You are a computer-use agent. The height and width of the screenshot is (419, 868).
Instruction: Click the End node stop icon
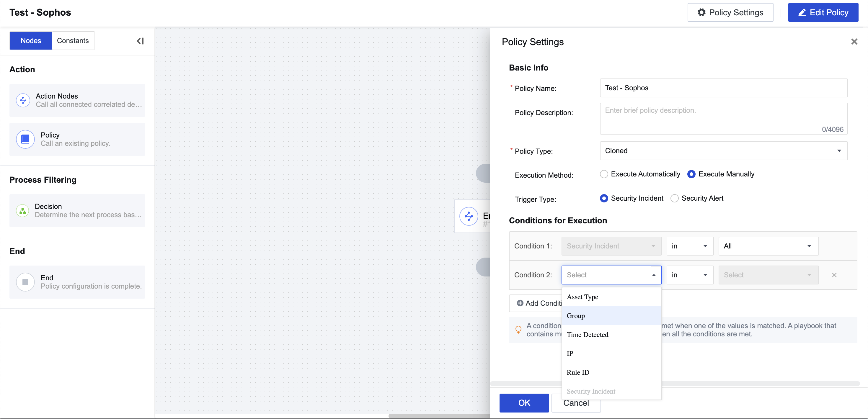(25, 282)
